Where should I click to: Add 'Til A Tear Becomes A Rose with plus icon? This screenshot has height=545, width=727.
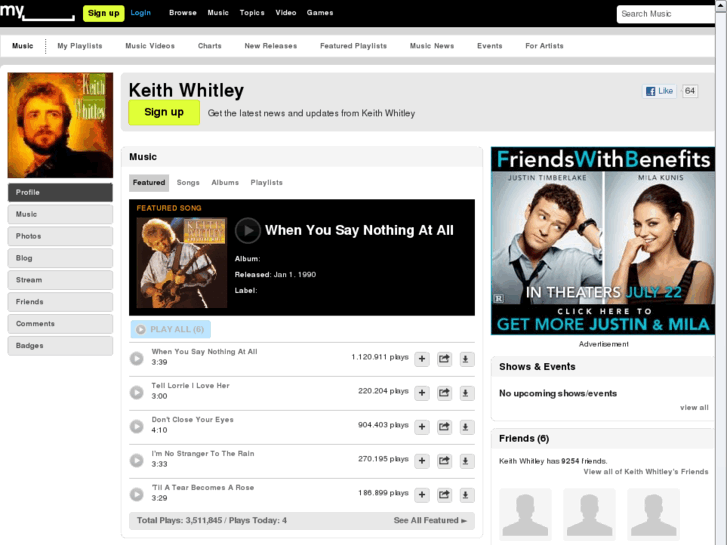tap(422, 495)
